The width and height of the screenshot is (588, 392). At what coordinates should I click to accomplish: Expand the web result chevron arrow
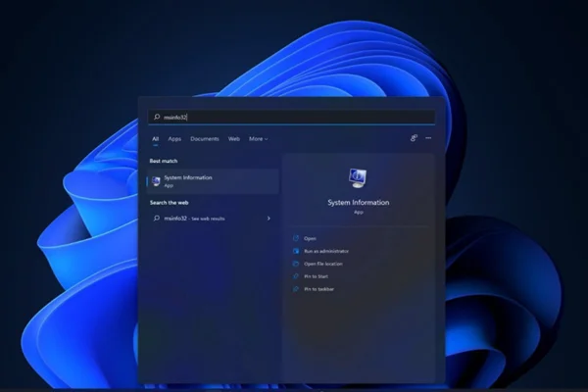(269, 218)
